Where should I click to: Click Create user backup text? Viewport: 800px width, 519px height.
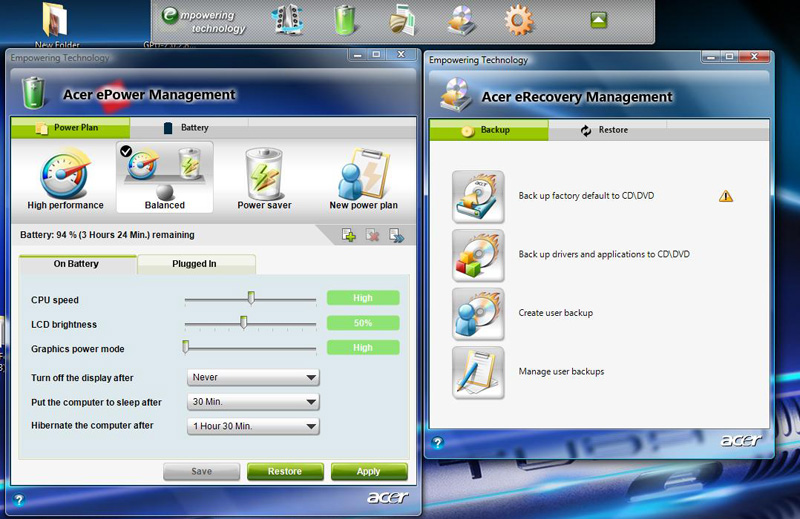pos(556,313)
